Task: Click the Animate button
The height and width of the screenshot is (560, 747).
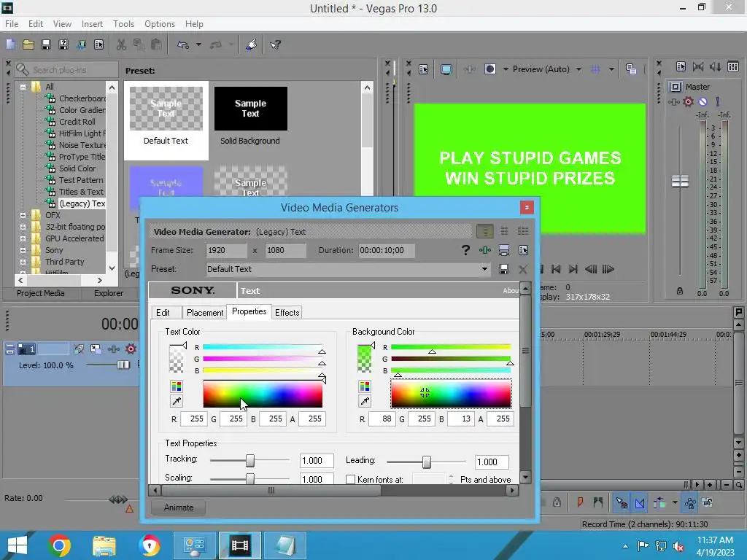Action: pos(179,507)
